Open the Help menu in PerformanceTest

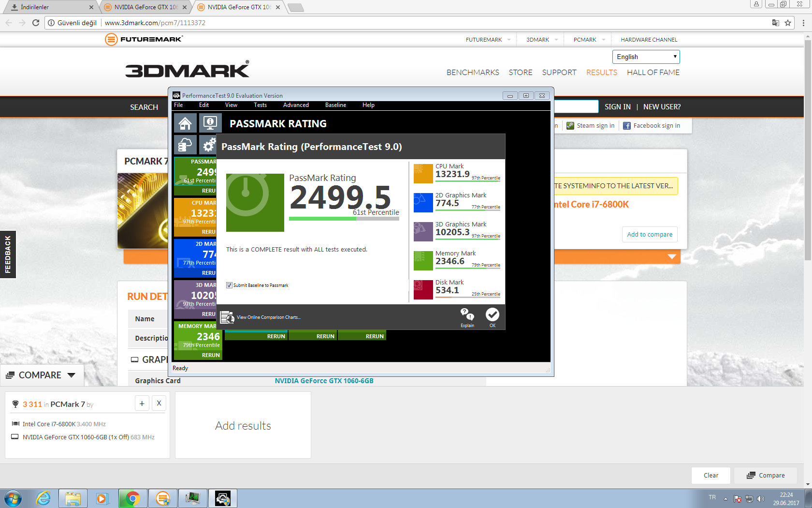click(368, 105)
